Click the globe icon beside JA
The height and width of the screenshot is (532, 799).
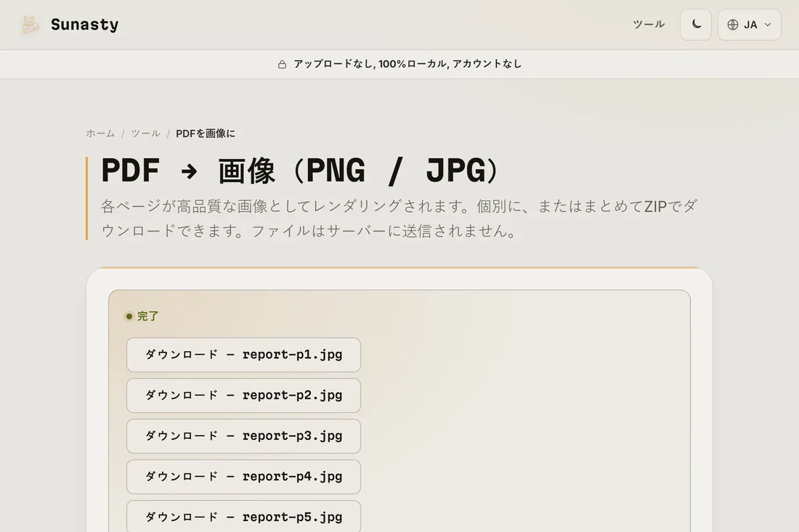pos(733,25)
